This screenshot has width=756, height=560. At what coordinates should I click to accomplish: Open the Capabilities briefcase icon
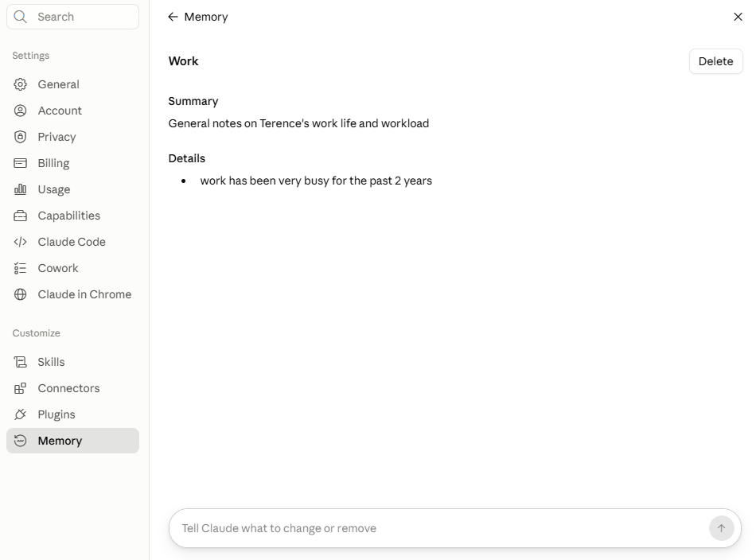coord(20,216)
